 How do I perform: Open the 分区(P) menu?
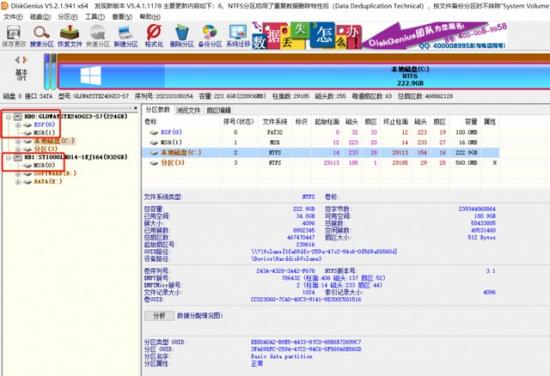68,16
